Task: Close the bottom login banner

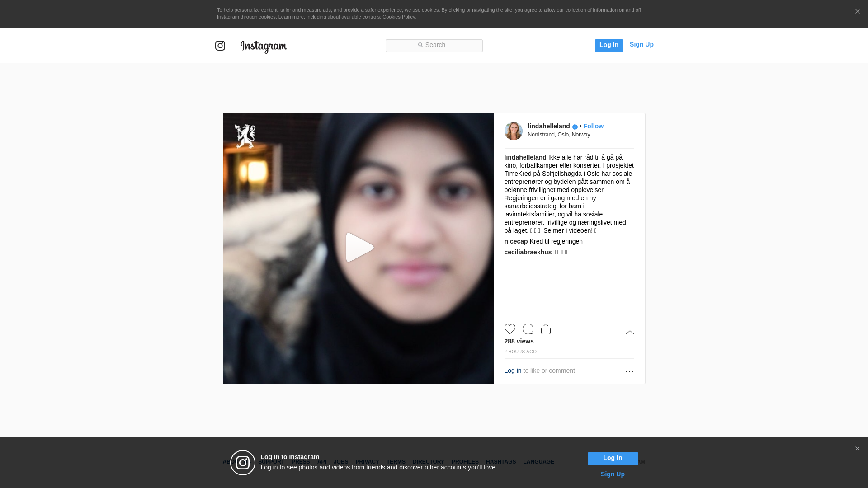Action: click(x=857, y=449)
